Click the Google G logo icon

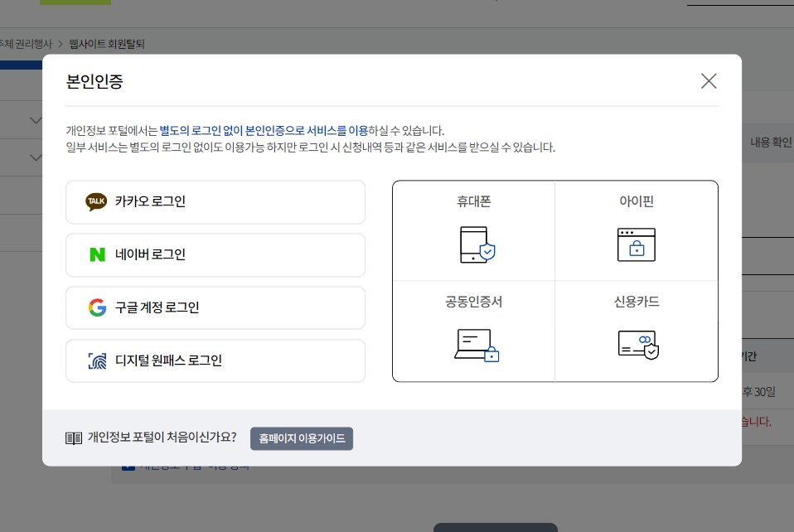[x=97, y=307]
